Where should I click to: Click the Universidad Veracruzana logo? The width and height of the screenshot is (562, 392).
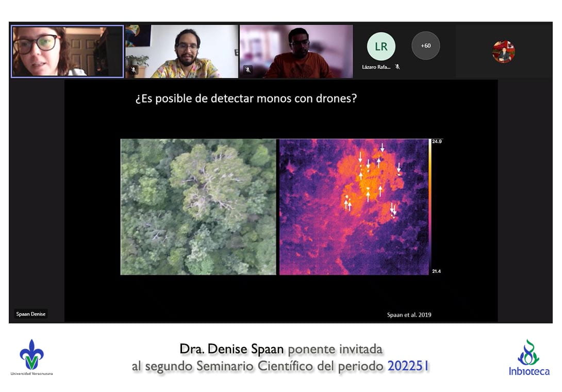click(31, 357)
